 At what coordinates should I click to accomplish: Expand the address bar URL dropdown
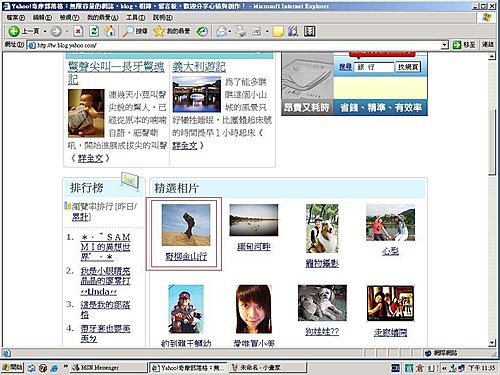point(444,45)
